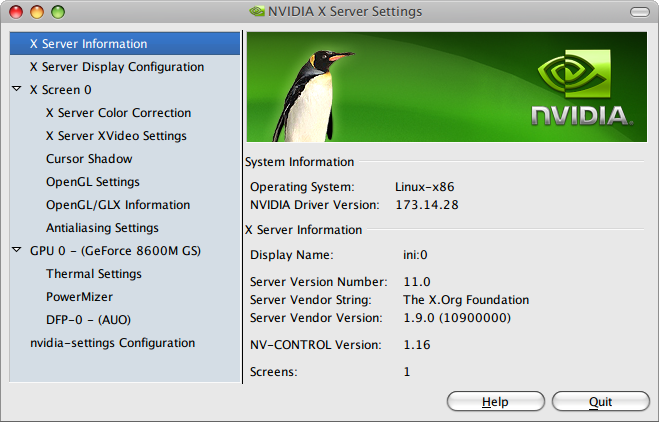659x422 pixels.
Task: Select Cursor Shadow settings
Action: (x=89, y=159)
